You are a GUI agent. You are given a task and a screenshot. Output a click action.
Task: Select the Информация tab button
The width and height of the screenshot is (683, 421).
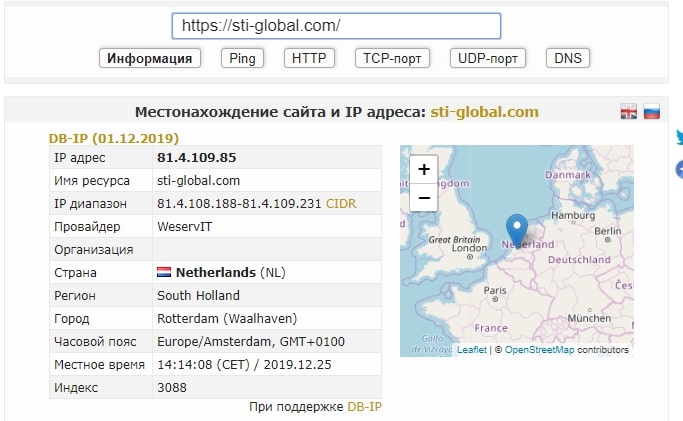pos(149,58)
